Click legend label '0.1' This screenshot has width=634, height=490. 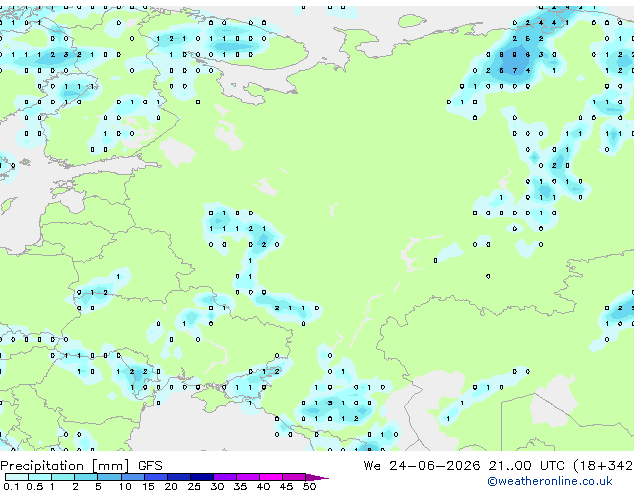12,486
